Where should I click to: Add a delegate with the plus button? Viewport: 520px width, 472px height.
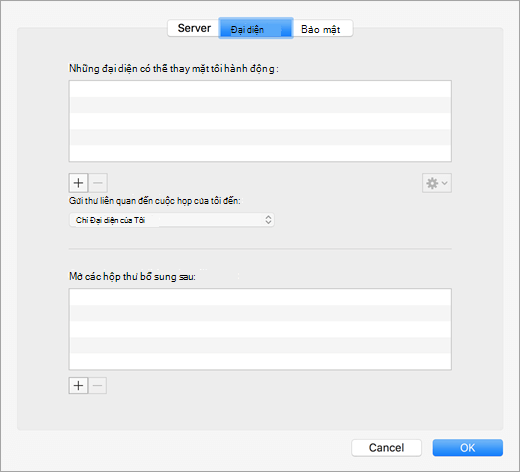(78, 183)
